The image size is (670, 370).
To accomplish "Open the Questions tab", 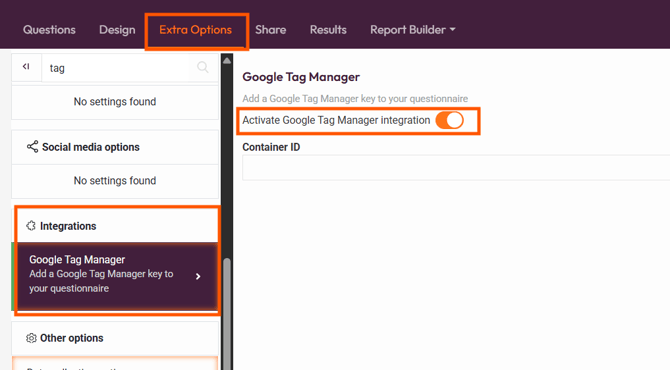I will (x=49, y=29).
